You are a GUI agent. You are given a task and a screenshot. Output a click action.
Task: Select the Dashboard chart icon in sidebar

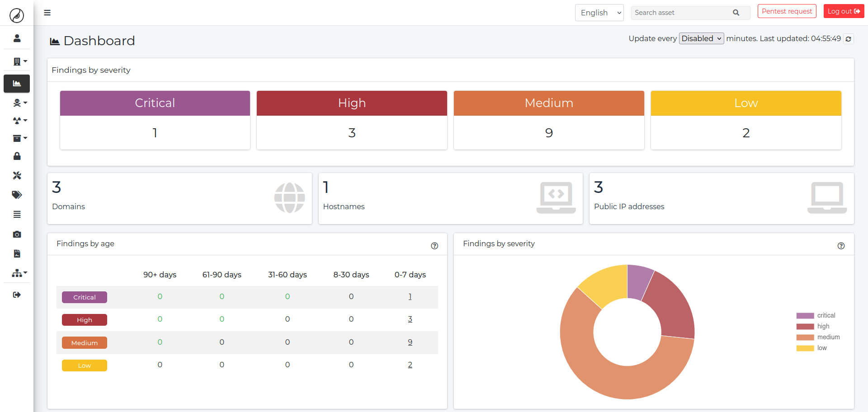[17, 83]
